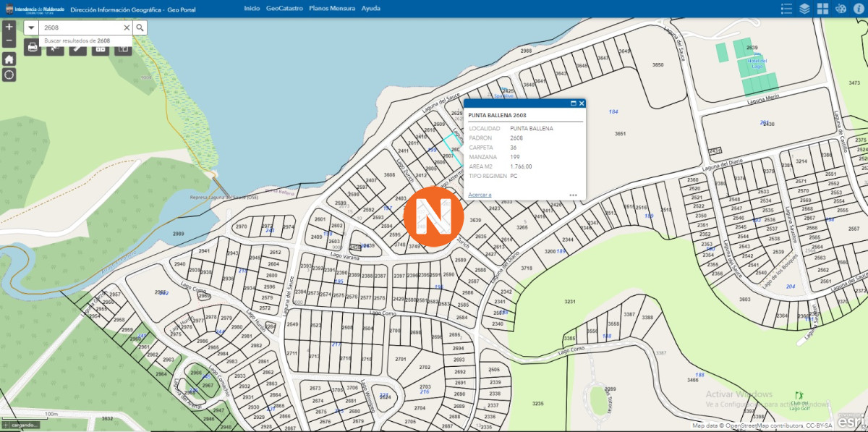The width and height of the screenshot is (868, 432).
Task: Zoom out with the minus button
Action: (x=9, y=40)
